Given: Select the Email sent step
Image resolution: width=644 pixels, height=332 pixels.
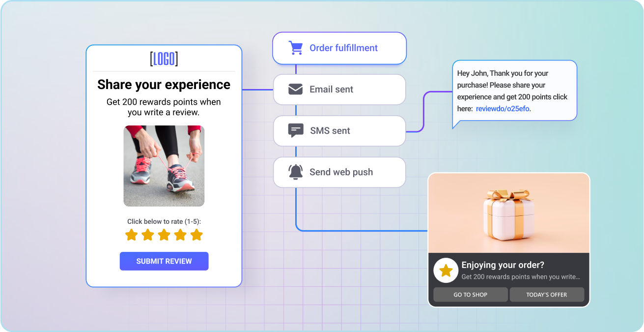Looking at the screenshot, I should [x=339, y=90].
